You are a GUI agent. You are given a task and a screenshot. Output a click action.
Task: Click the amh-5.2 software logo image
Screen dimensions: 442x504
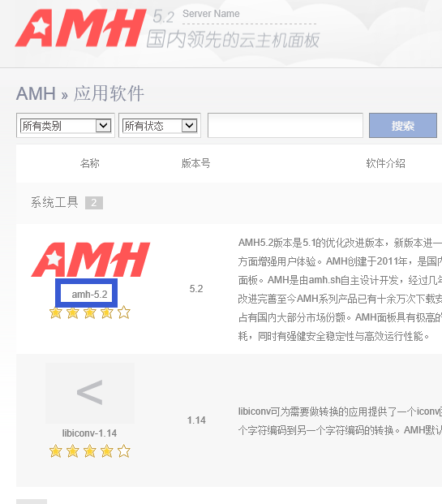tap(91, 260)
